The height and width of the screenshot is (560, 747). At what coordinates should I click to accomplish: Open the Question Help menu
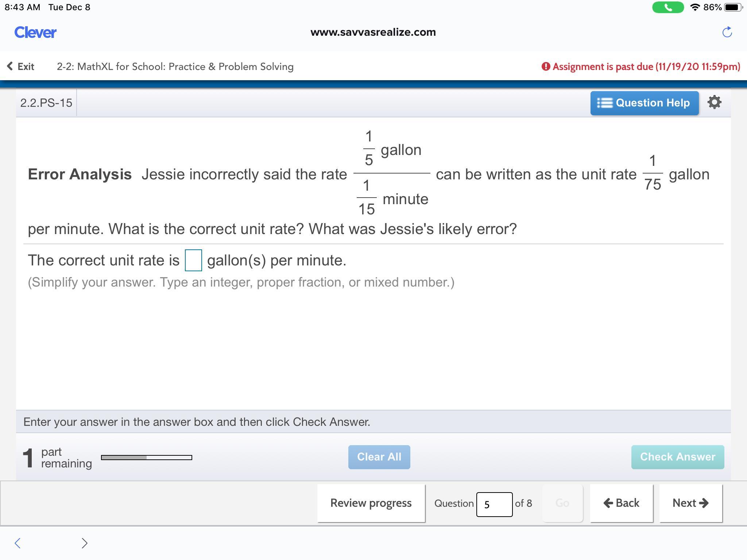pyautogui.click(x=644, y=103)
